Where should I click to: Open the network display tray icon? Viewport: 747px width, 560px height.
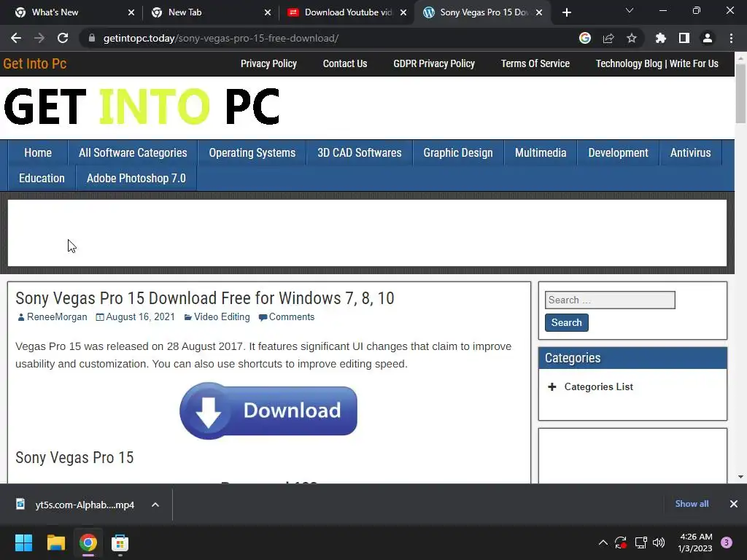[640, 542]
